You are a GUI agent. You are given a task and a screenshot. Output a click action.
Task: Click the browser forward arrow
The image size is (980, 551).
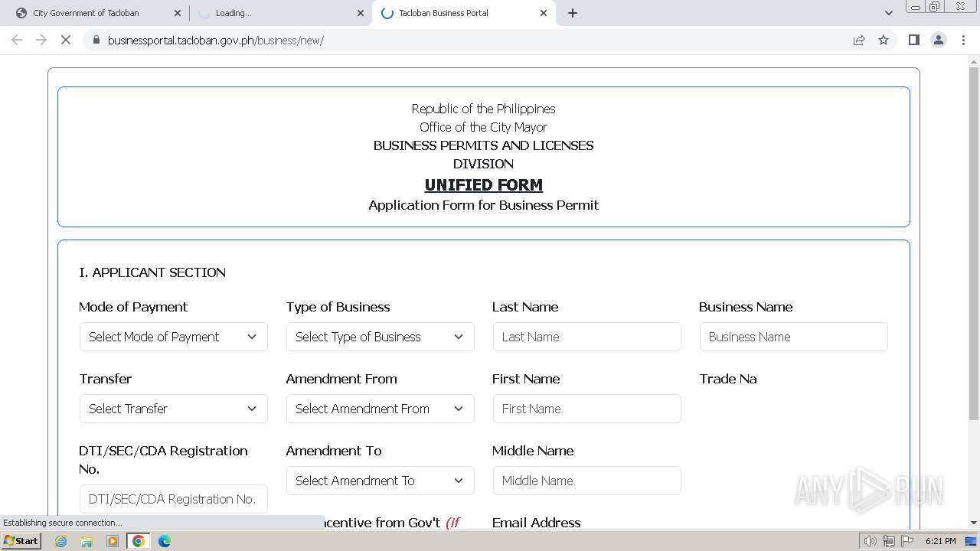pyautogui.click(x=41, y=40)
